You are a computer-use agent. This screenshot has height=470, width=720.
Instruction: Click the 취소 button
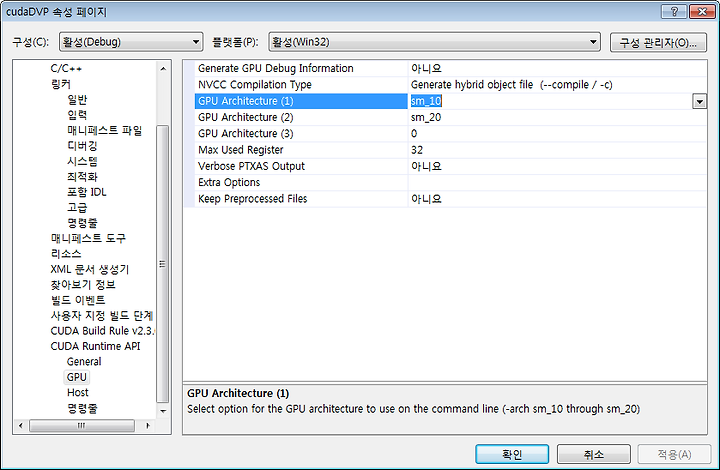click(x=594, y=454)
